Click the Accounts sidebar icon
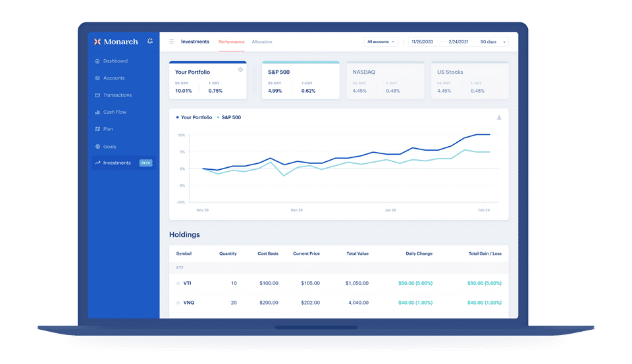 (x=97, y=78)
